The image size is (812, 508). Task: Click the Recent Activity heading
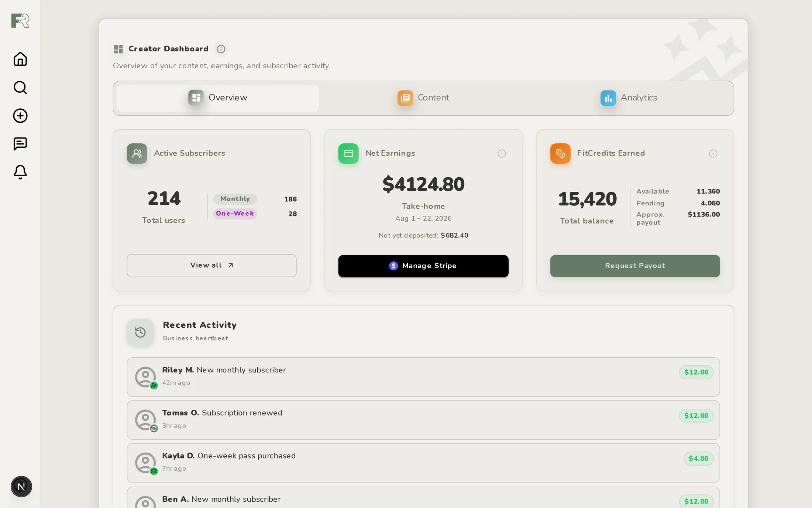(x=200, y=325)
